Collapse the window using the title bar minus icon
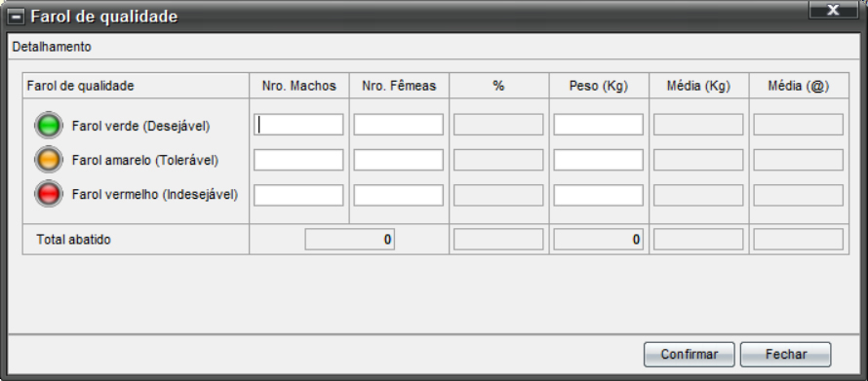The width and height of the screenshot is (868, 381). [17, 17]
